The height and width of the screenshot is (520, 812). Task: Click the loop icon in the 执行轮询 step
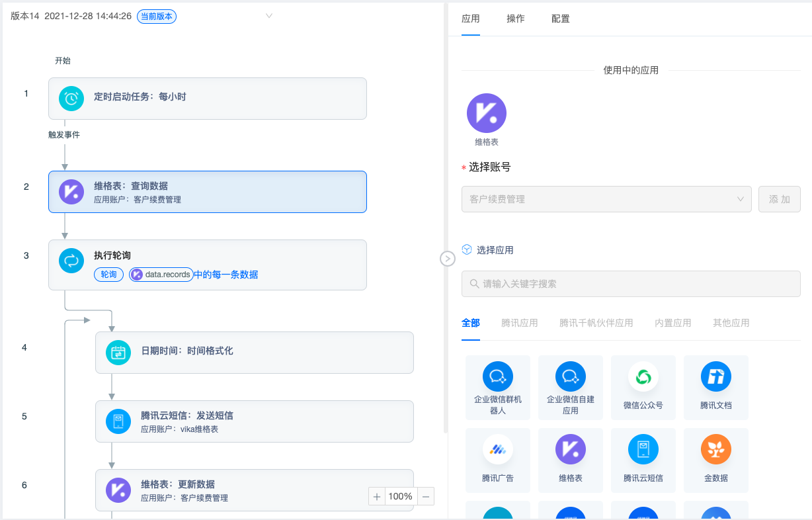pyautogui.click(x=71, y=260)
